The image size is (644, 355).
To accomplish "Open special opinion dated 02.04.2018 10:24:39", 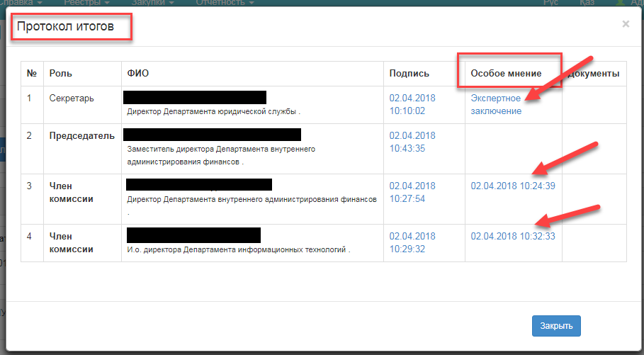I will [512, 186].
